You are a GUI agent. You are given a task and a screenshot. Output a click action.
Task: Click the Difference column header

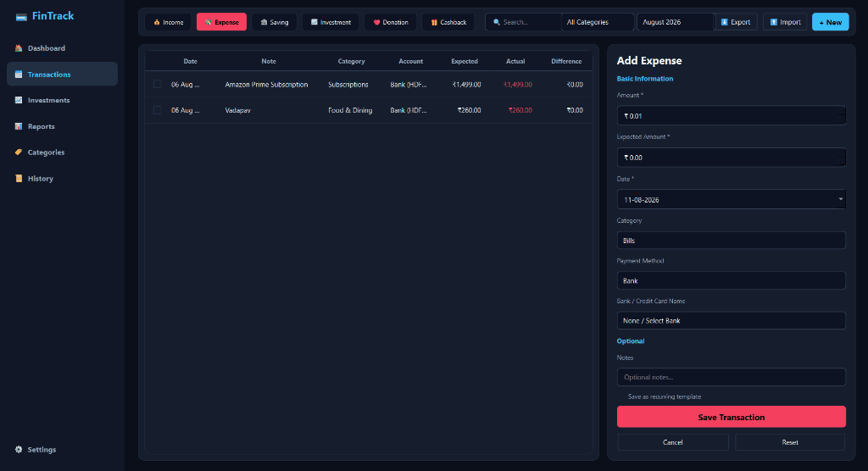(566, 62)
